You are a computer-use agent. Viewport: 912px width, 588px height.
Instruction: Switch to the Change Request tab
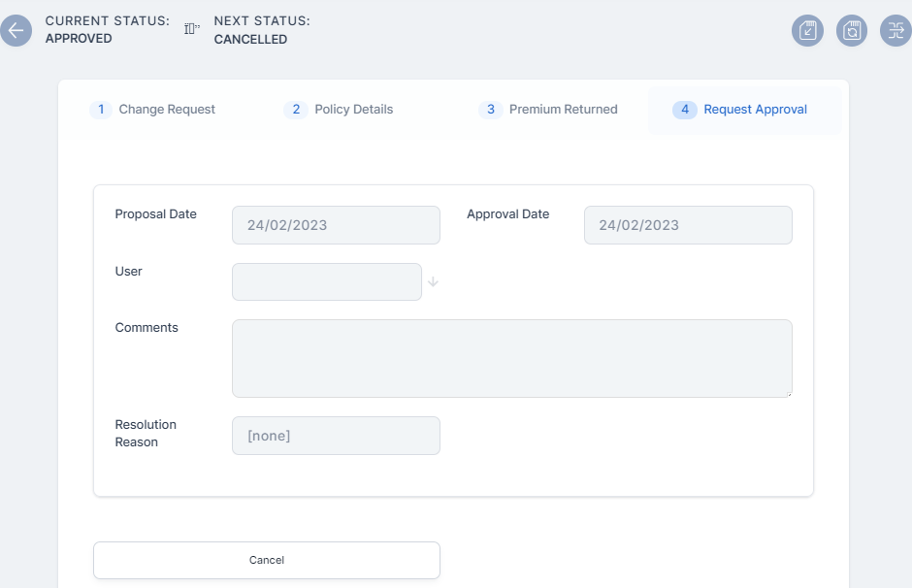tap(167, 110)
